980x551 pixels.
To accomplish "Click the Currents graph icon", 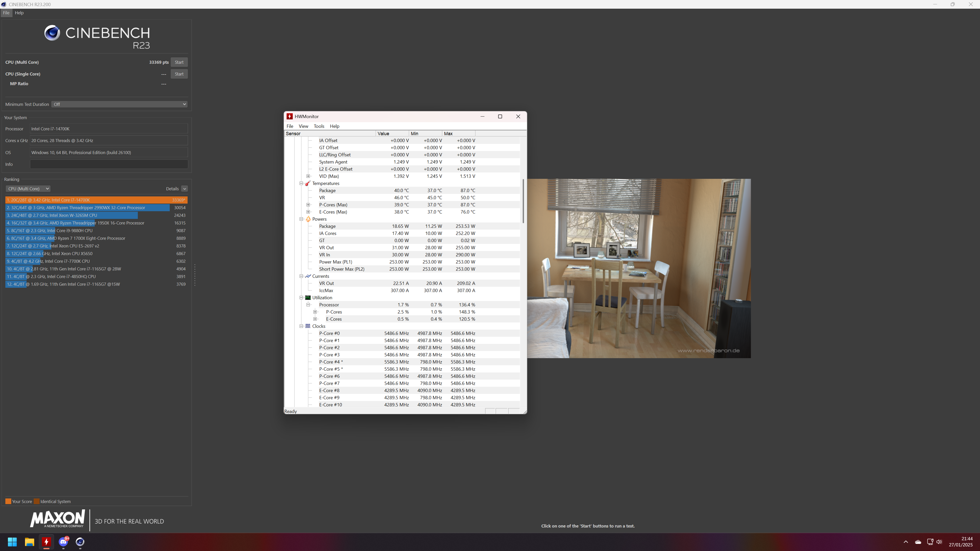I will coord(308,277).
